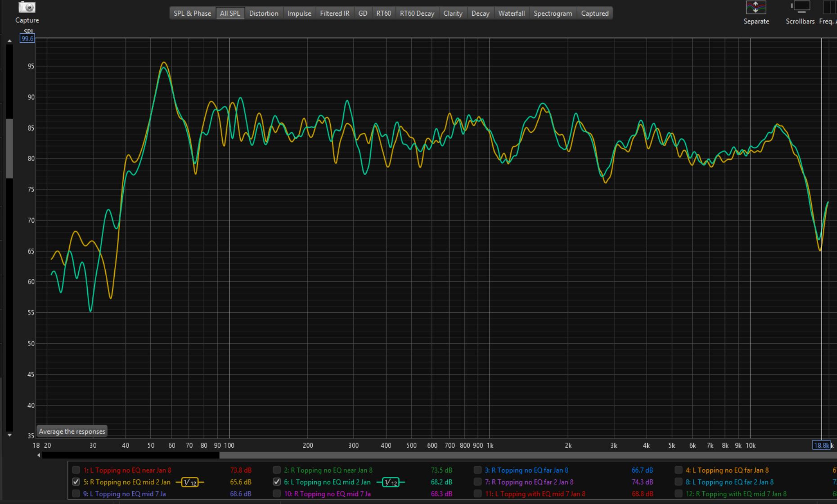
Task: Click the SPL axis top value field 99.6
Action: (x=27, y=39)
